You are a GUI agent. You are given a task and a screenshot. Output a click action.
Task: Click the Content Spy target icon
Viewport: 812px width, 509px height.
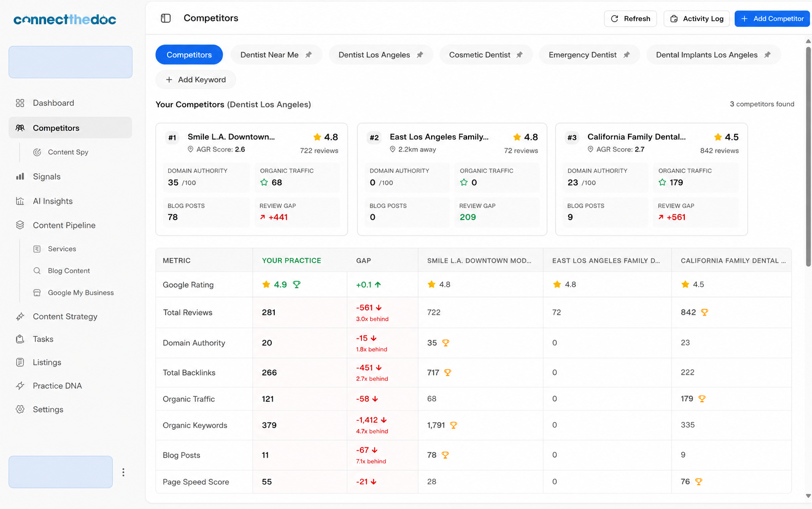37,152
